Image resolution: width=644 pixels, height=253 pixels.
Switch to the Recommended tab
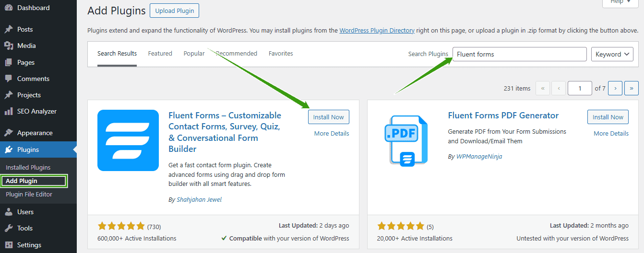[237, 54]
